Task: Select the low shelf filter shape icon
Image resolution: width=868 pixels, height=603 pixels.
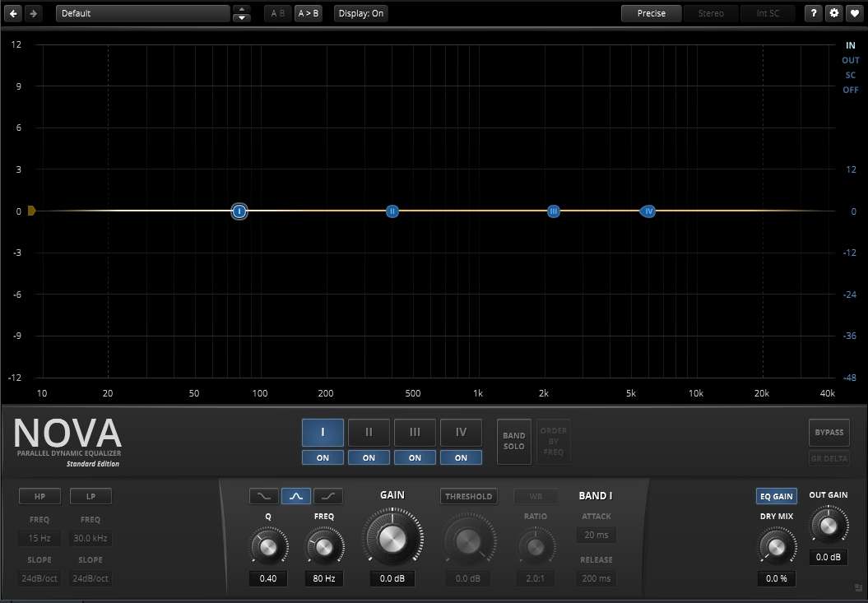Action: coord(263,496)
